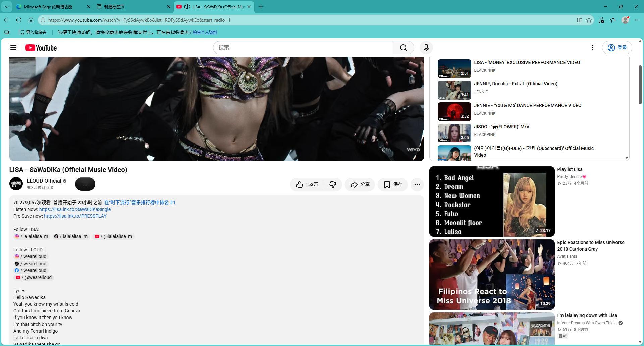This screenshot has height=346, width=644.
Task: Like the SaWaDiKa video
Action: (x=307, y=185)
